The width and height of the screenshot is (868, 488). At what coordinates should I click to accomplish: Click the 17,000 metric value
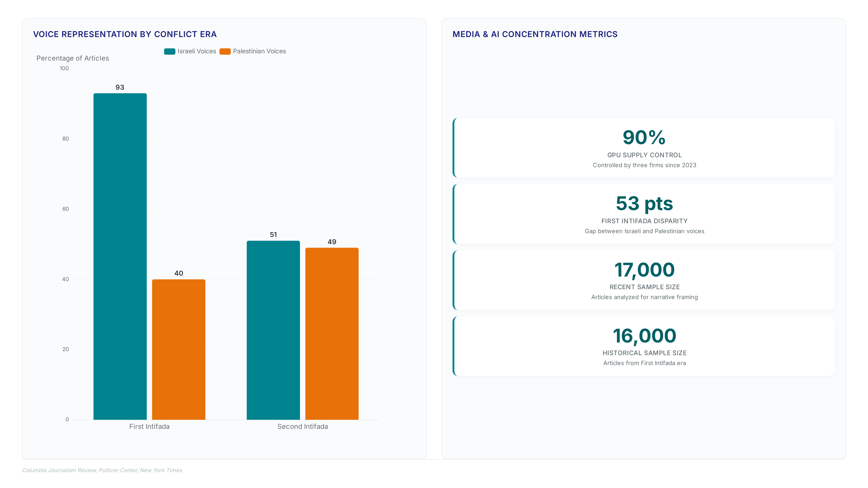[x=644, y=270]
